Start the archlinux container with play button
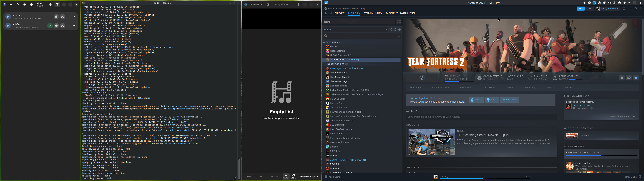Screen dimensions: 644x181 (x=8, y=17)
